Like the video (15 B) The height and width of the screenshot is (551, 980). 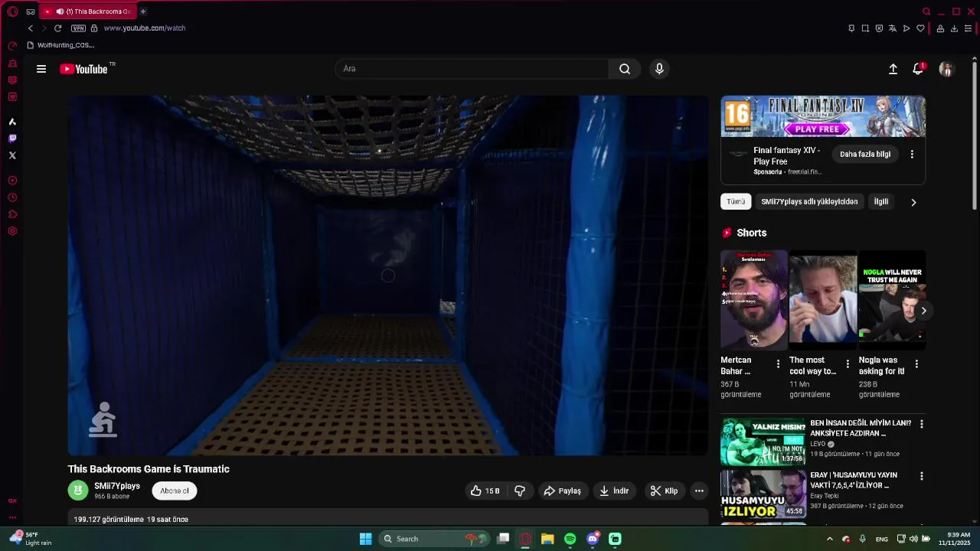tap(485, 491)
